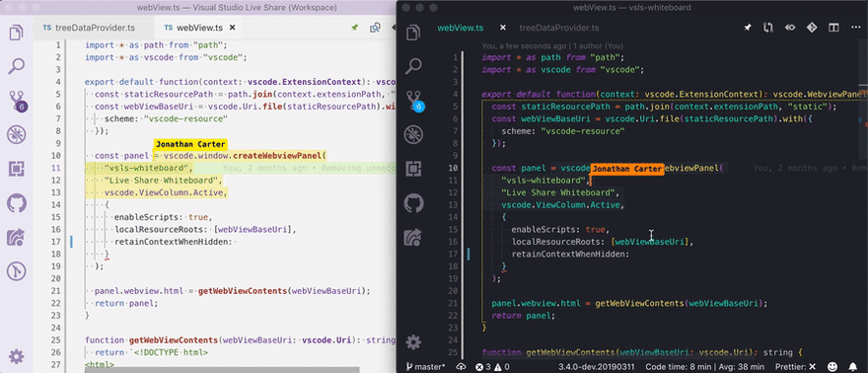This screenshot has height=373, width=868.
Task: Open the settings gear in the light window
Action: (16, 356)
